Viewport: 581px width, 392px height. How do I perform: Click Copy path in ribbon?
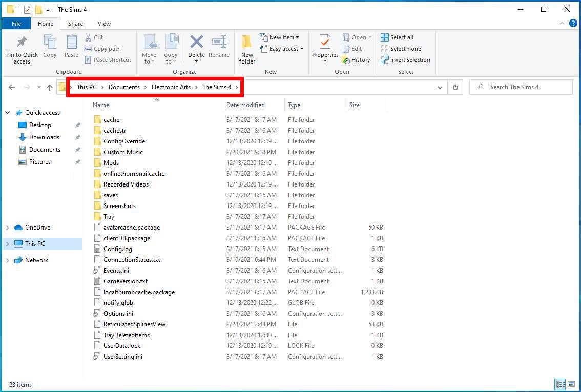pos(102,49)
